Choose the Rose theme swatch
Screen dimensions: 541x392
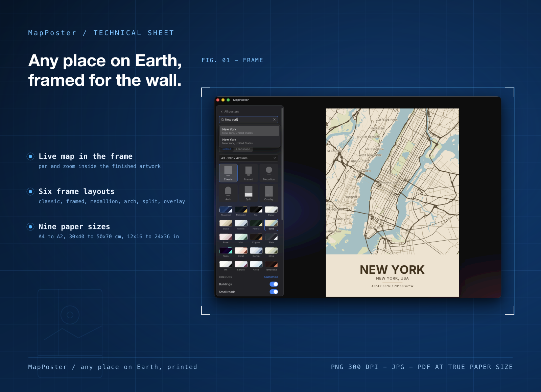point(226,239)
